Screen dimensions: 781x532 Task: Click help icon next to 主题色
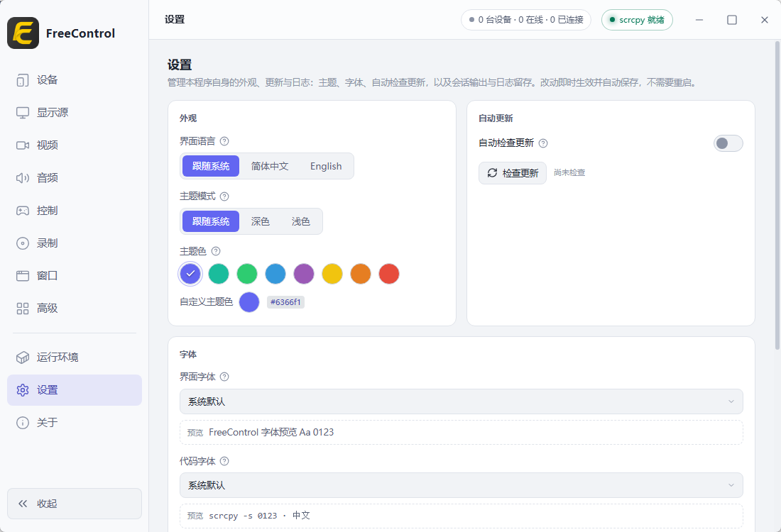tap(216, 251)
